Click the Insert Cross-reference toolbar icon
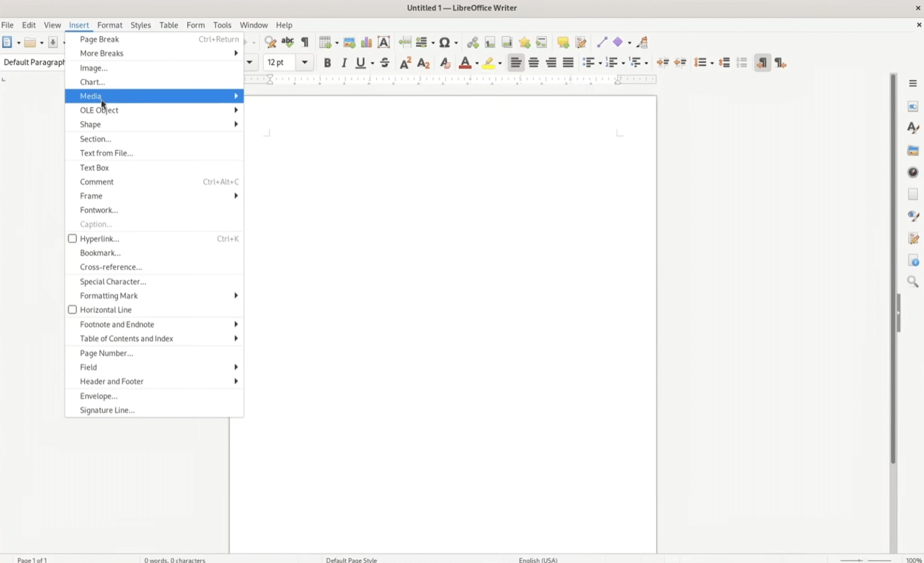924x563 pixels. (541, 42)
